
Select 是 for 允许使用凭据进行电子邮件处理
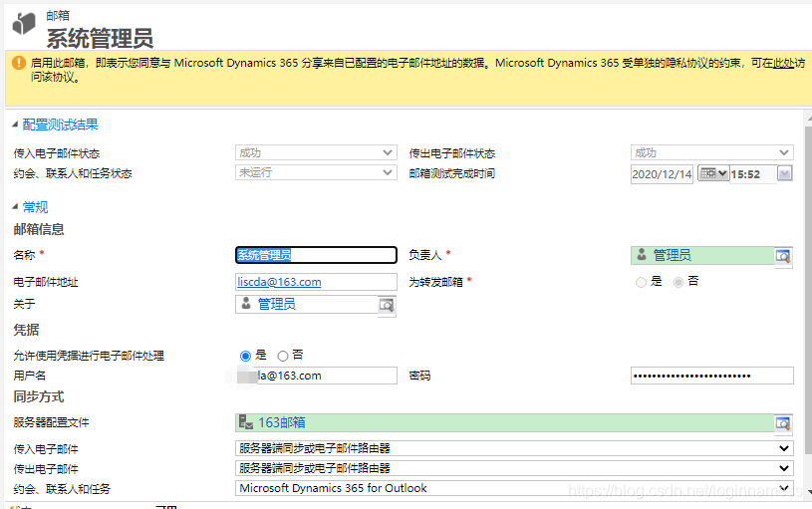click(245, 356)
